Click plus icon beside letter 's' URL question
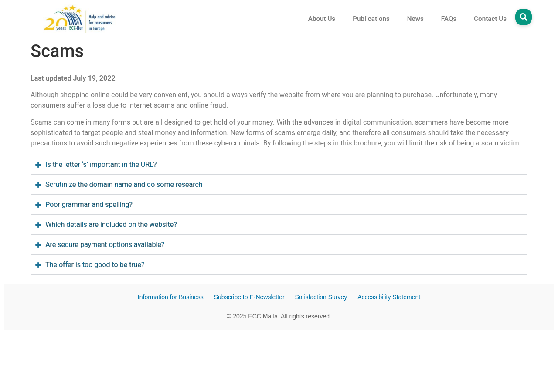Image resolution: width=558 pixels, height=392 pixels. (38, 165)
